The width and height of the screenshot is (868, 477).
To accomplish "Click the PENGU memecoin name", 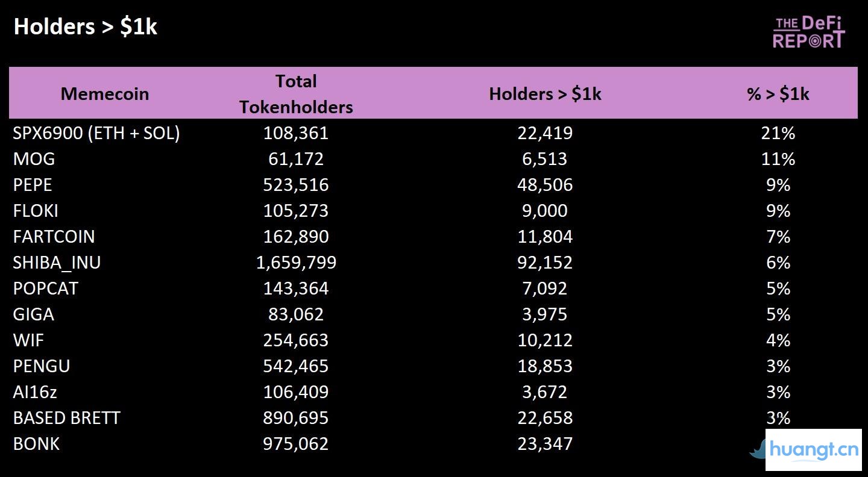I will [x=42, y=366].
